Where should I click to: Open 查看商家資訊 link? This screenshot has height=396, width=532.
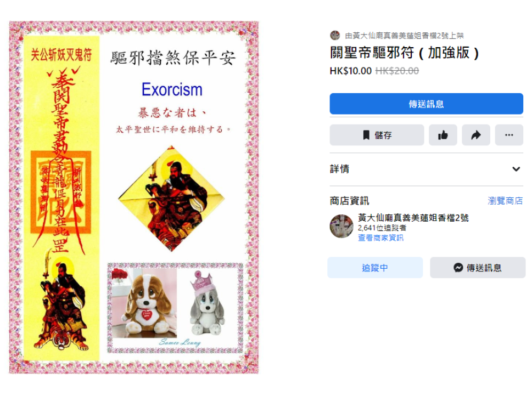click(380, 237)
